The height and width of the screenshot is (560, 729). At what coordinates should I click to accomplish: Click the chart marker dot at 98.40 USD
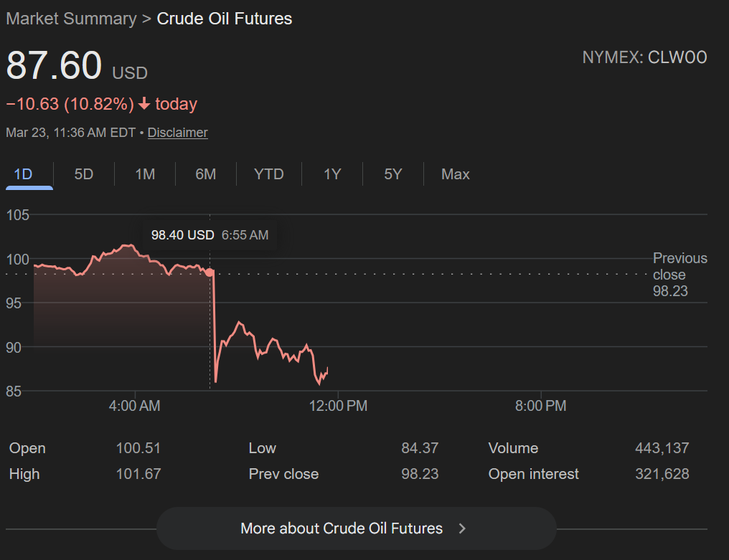click(209, 272)
